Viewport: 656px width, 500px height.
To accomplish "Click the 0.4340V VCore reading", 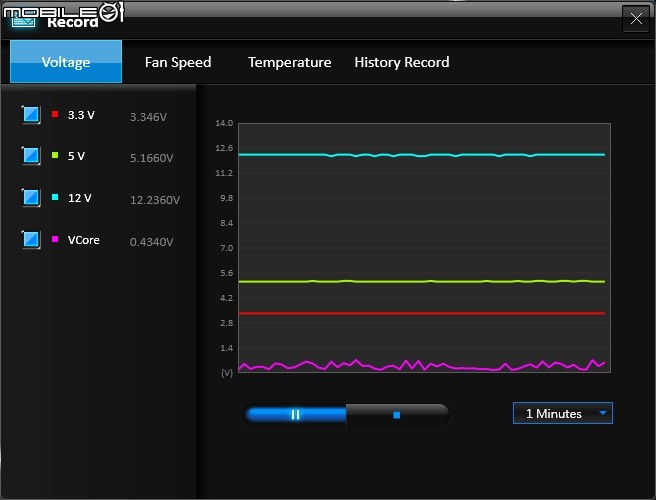I will (151, 242).
